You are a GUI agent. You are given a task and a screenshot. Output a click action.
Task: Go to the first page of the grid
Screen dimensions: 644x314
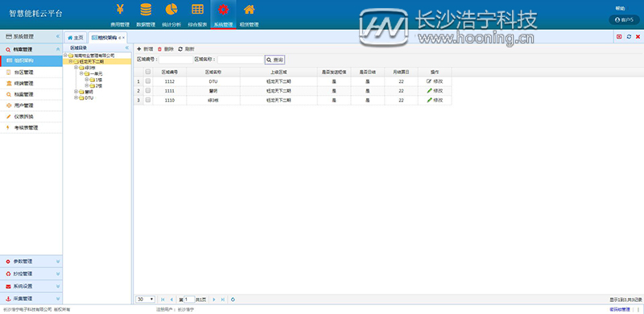(163, 300)
